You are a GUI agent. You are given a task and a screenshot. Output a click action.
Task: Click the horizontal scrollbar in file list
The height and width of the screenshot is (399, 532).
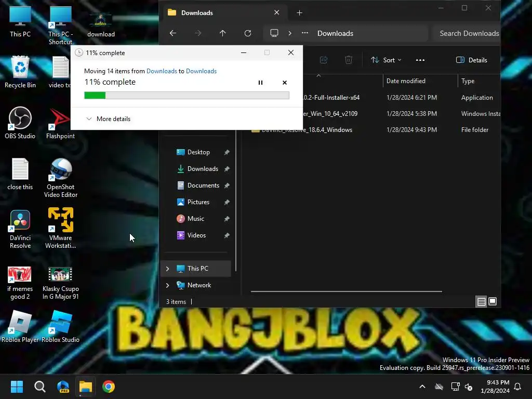(x=347, y=291)
